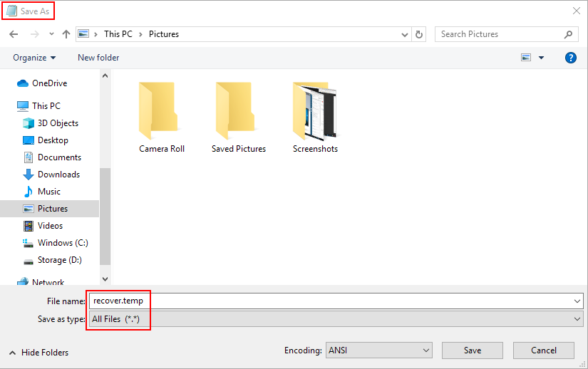
Task: Open the Help question mark icon
Action: click(x=570, y=58)
